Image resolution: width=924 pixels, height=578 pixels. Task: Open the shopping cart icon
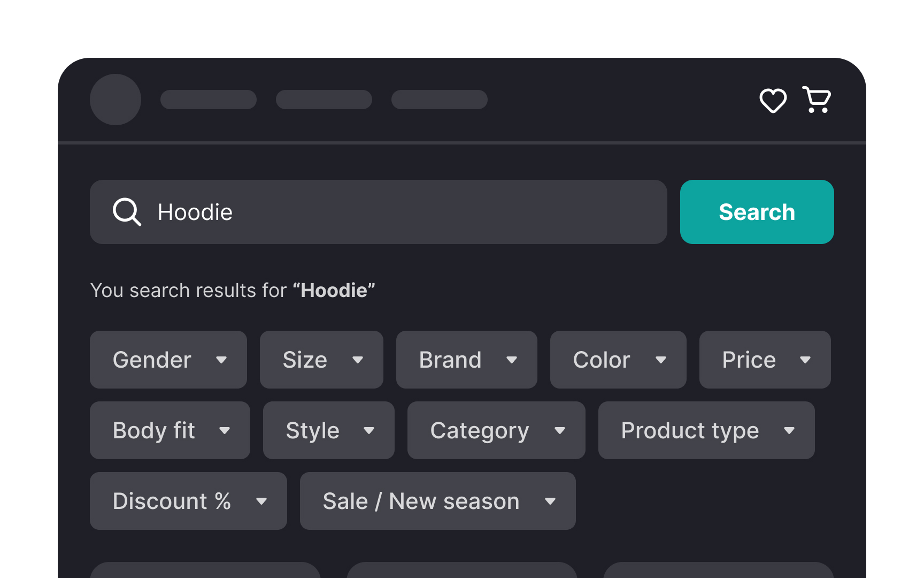(816, 100)
